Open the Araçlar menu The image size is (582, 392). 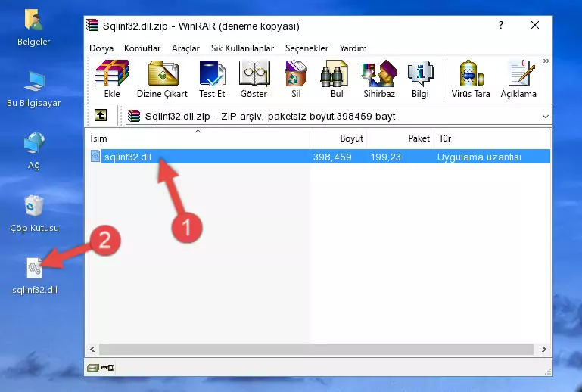185,48
